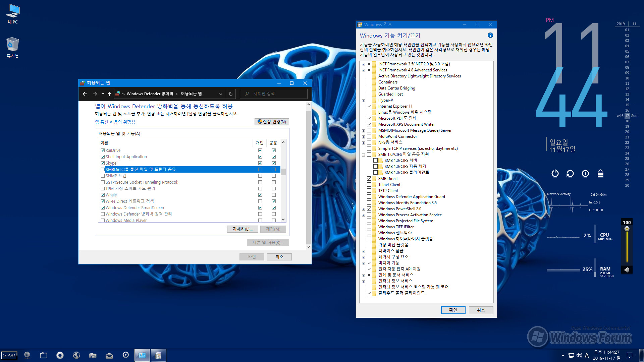The width and height of the screenshot is (644, 362).
Task: Expand 인터넷 정보 서비스 tree node
Action: click(x=363, y=282)
